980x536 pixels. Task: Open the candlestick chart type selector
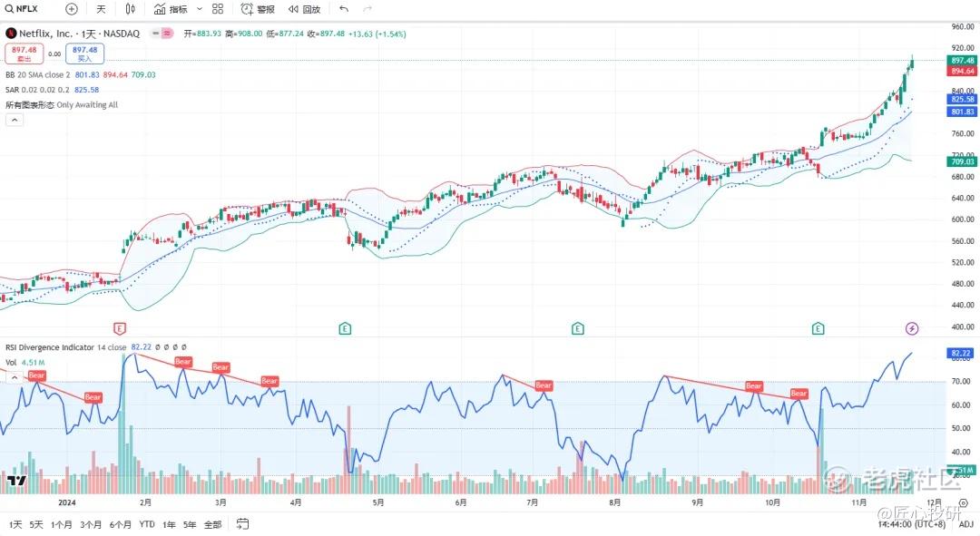131,9
